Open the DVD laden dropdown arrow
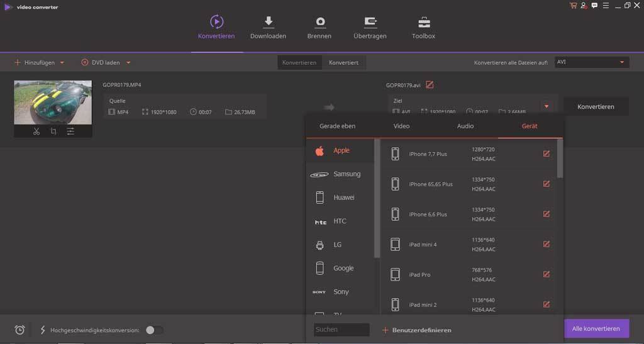 [x=128, y=63]
